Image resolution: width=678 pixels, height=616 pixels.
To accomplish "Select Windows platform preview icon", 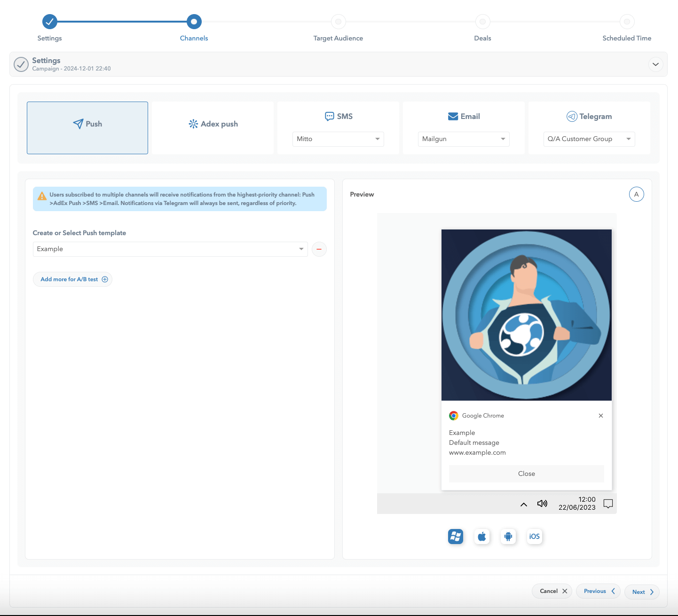I will pos(455,536).
